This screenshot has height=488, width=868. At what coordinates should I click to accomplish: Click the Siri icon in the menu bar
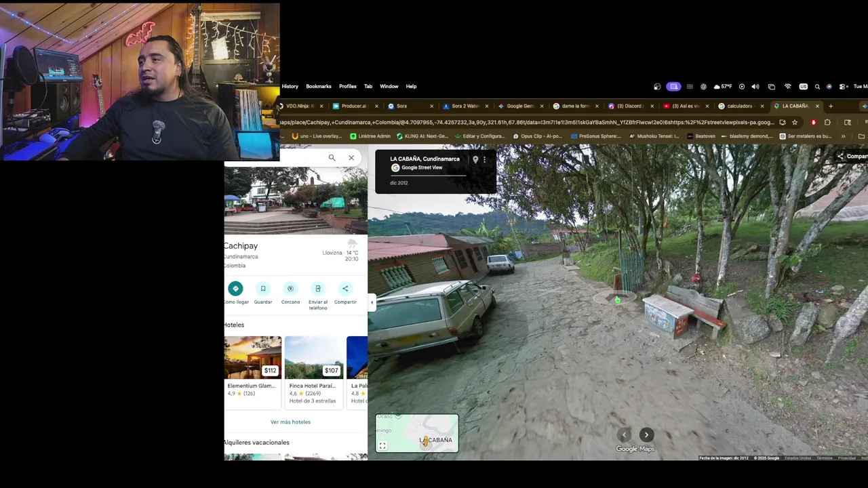(829, 87)
